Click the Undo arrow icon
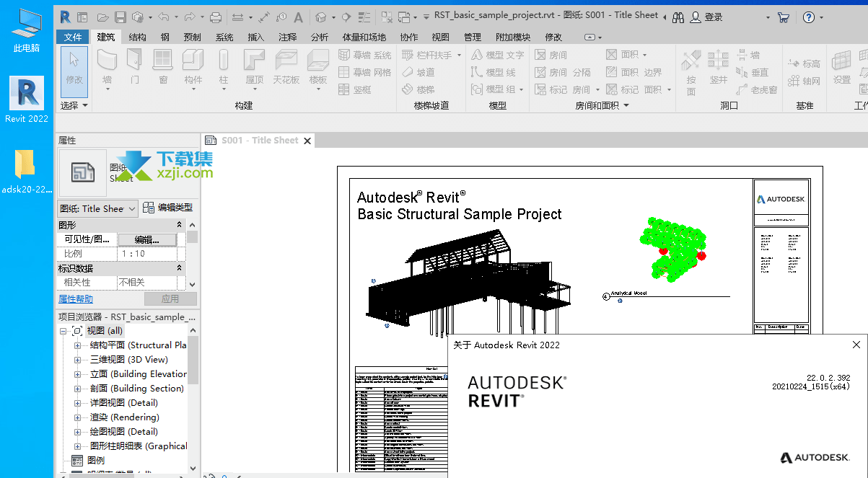Image resolution: width=868 pixels, height=478 pixels. (162, 17)
